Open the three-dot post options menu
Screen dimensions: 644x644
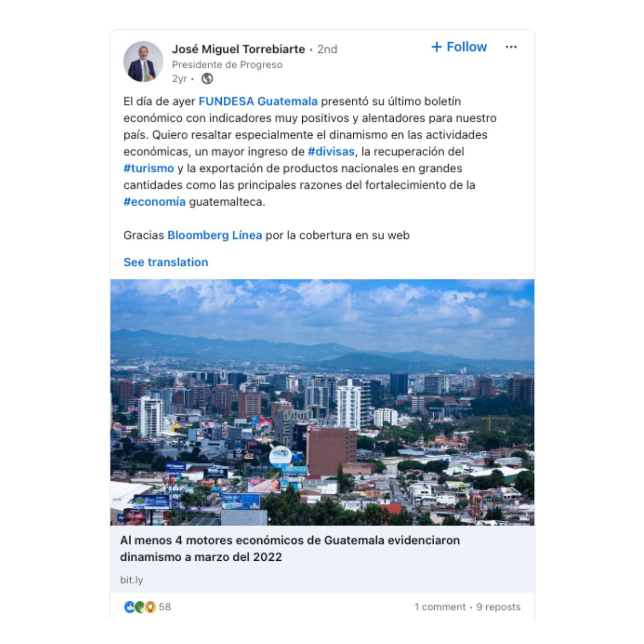[511, 47]
